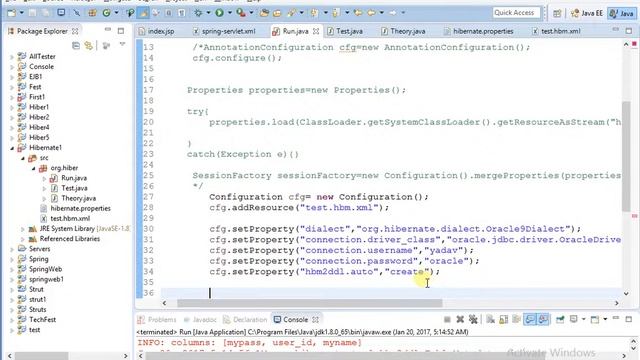Click the Clear Console icon
The image size is (640, 360).
point(491,319)
